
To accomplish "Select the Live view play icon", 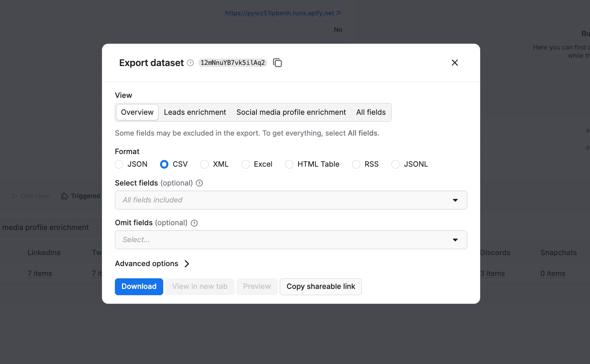I will (x=15, y=196).
